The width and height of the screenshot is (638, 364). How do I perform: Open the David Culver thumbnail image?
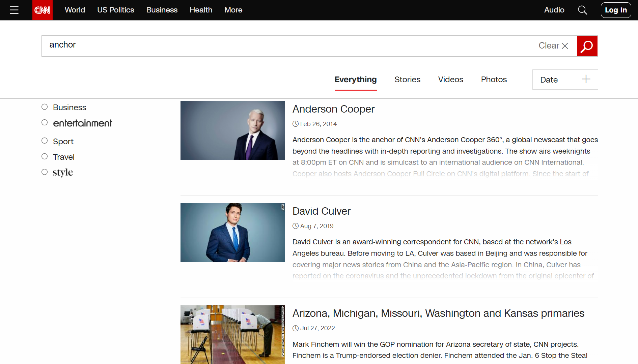(x=232, y=233)
